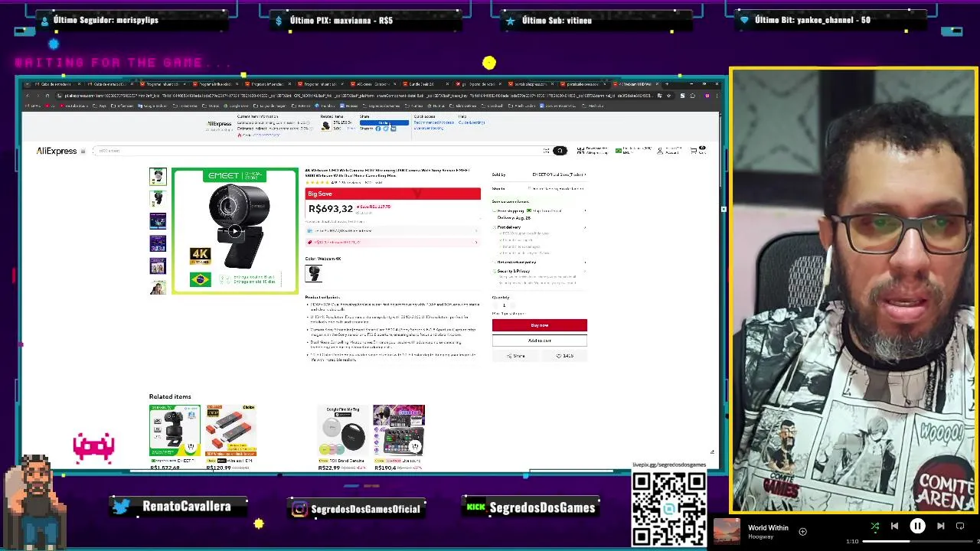
Task: Click the Share button under Add to cart
Action: [x=515, y=356]
